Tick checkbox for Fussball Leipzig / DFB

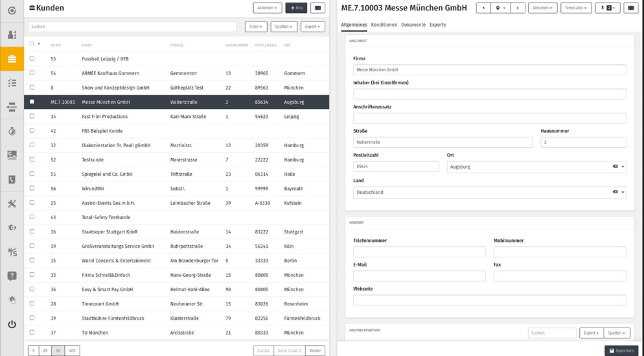[x=32, y=58]
